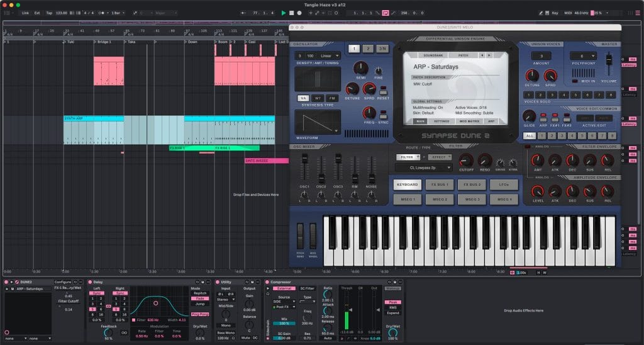Open the SOUNDBANK browser in DUNE display
The image size is (644, 345).
click(x=433, y=55)
